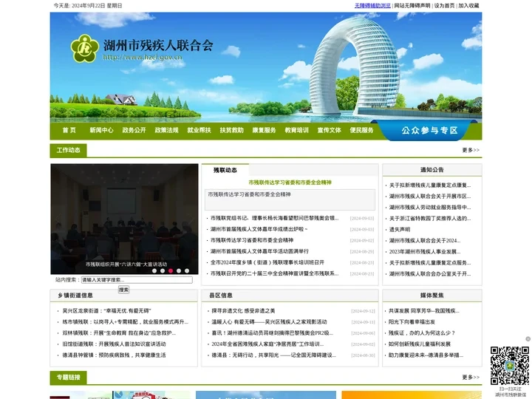Open notice 关于浙江省特教园丁奖推荐人选的...
This screenshot has height=399, width=532.
coord(430,219)
